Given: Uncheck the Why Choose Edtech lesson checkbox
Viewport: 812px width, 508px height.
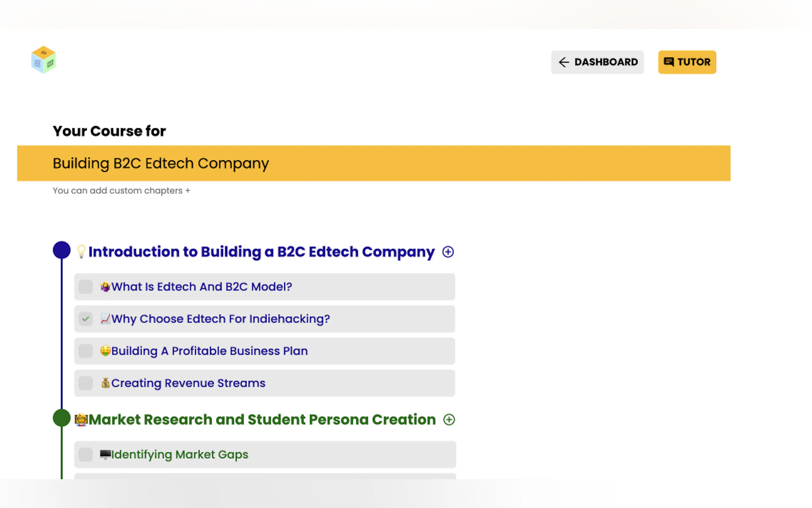Looking at the screenshot, I should (x=86, y=319).
